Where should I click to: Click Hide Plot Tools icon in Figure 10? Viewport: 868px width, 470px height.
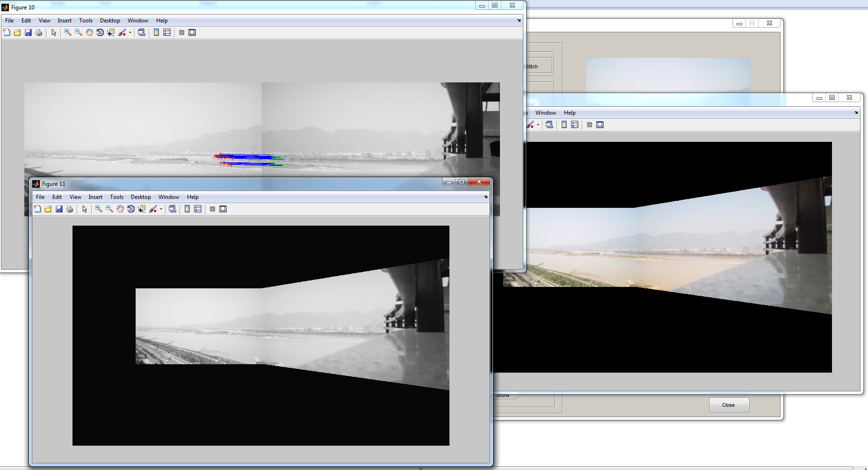181,32
